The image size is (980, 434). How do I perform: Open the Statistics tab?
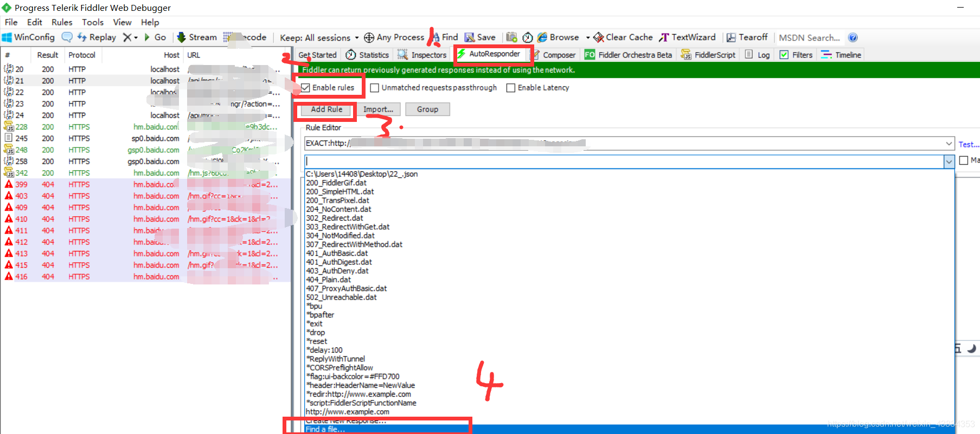[x=367, y=55]
